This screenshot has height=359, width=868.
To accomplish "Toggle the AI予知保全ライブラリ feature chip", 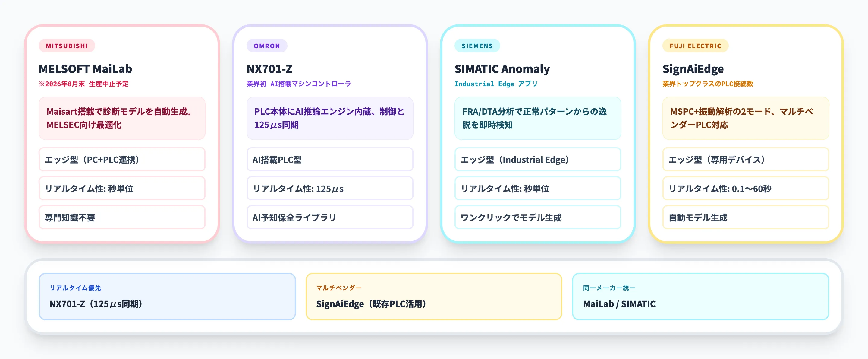I will [x=329, y=218].
